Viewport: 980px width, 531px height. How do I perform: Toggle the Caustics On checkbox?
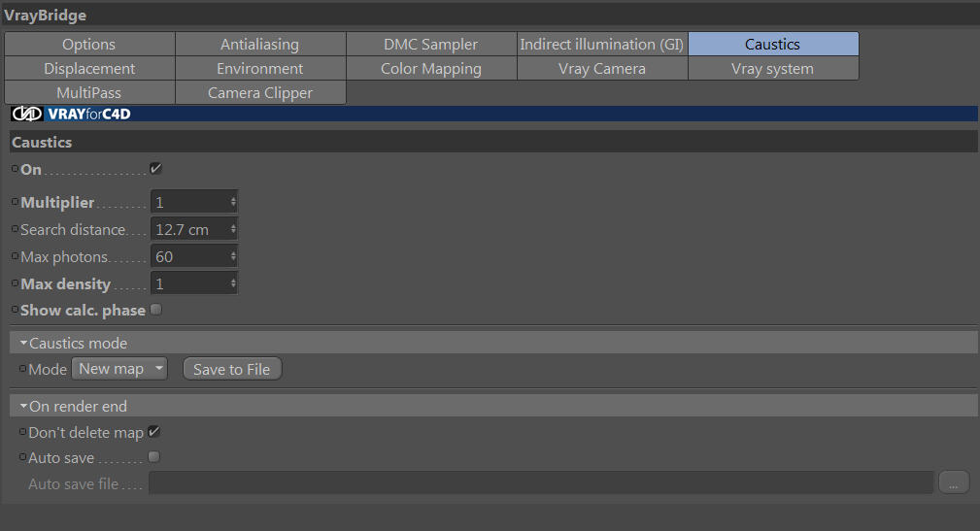(155, 169)
